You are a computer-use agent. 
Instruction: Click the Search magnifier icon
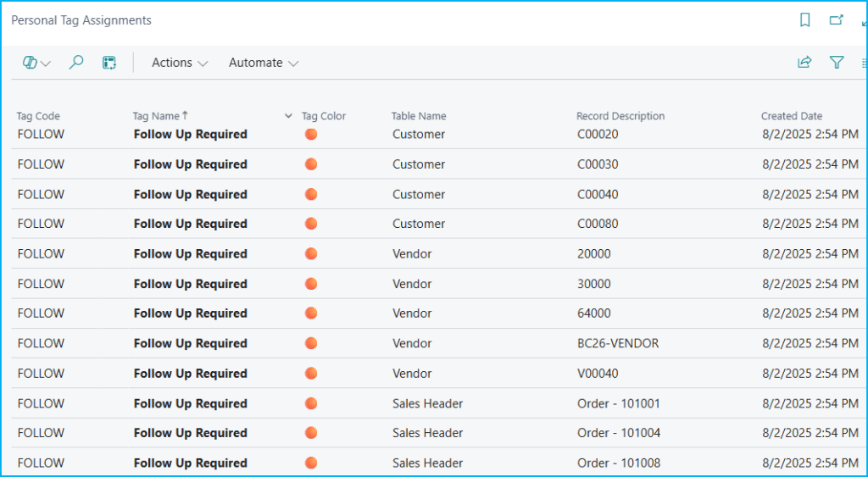tap(76, 63)
